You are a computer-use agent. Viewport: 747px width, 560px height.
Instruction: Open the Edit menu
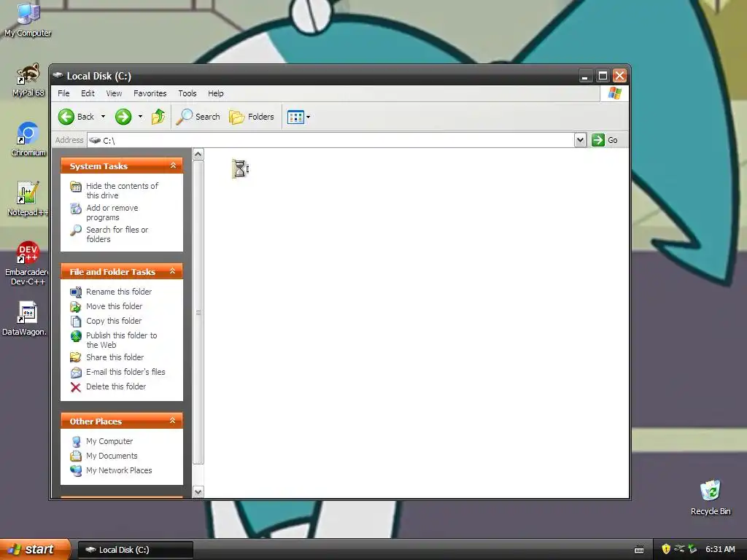tap(88, 93)
